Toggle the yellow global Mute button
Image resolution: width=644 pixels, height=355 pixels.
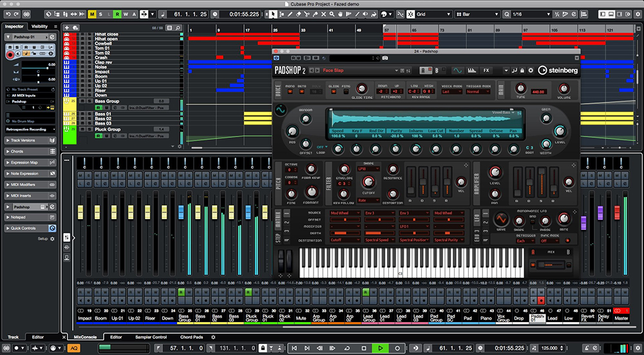pos(92,14)
